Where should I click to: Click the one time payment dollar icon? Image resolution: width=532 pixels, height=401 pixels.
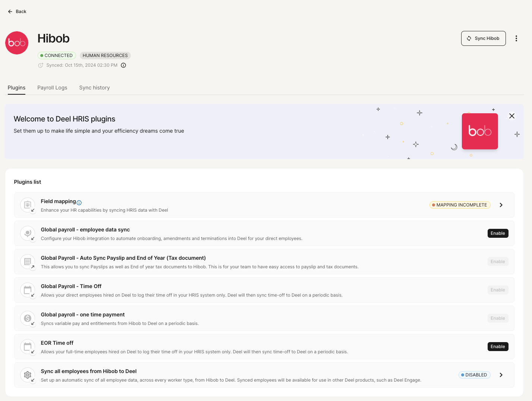point(28,318)
